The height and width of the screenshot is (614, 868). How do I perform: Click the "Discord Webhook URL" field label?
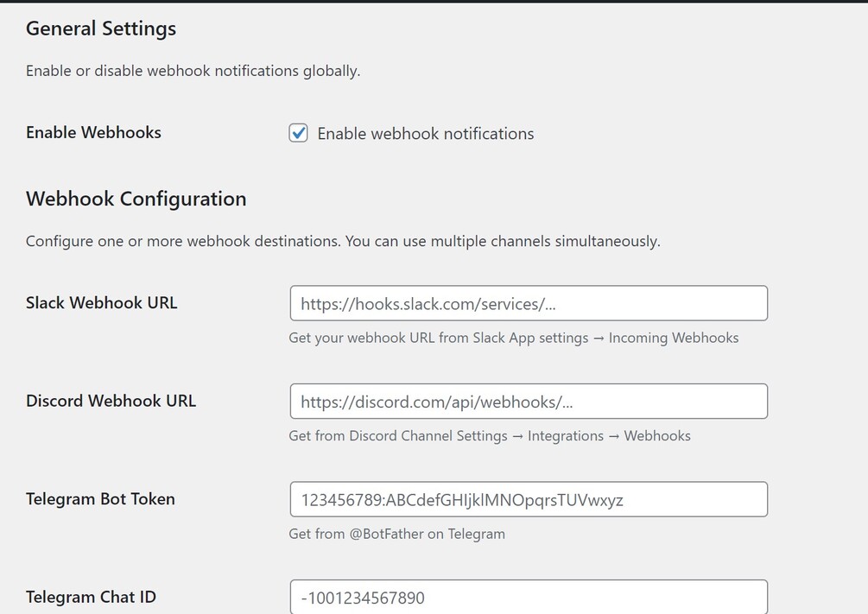tap(111, 401)
